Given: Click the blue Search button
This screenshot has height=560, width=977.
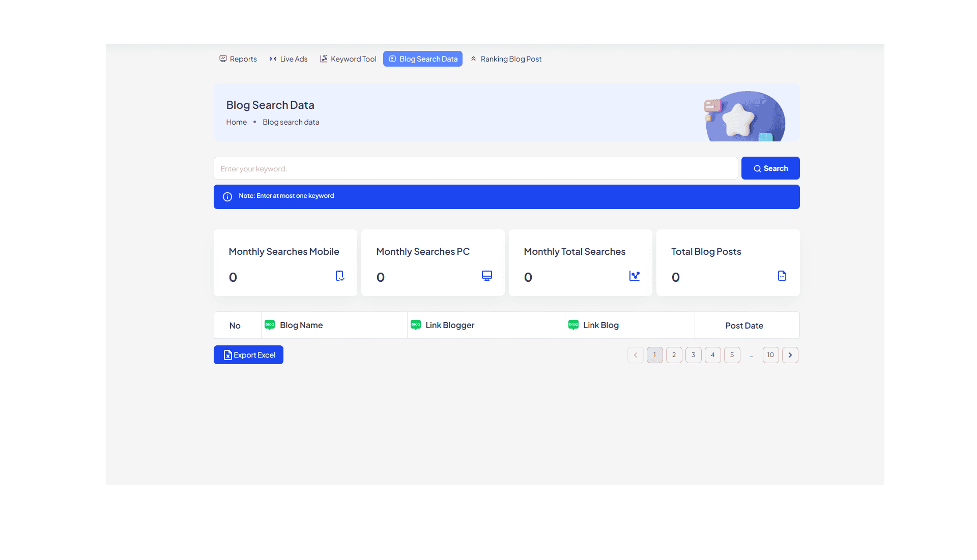Looking at the screenshot, I should click(770, 168).
